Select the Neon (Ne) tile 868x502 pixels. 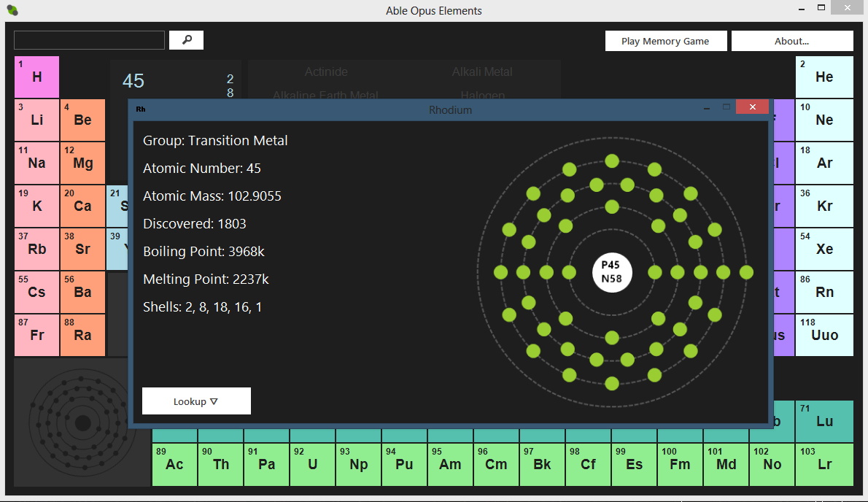point(824,120)
